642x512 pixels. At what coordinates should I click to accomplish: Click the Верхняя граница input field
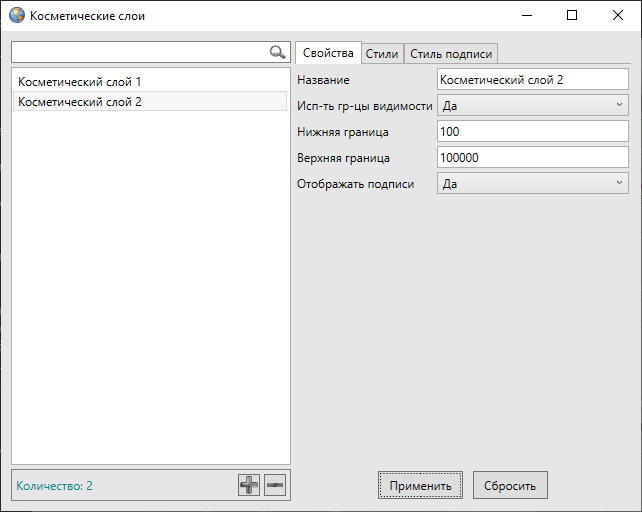532,157
